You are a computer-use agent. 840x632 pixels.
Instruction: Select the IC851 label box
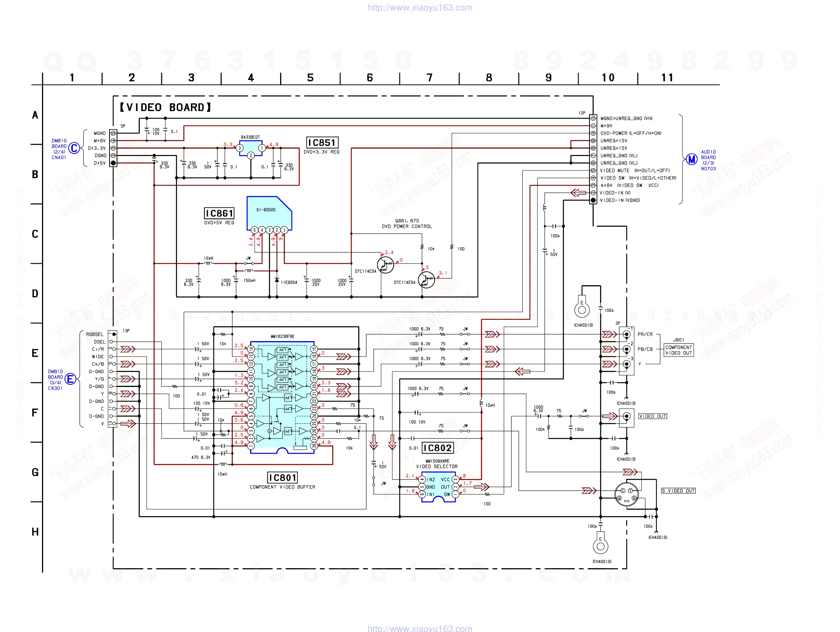tap(322, 143)
